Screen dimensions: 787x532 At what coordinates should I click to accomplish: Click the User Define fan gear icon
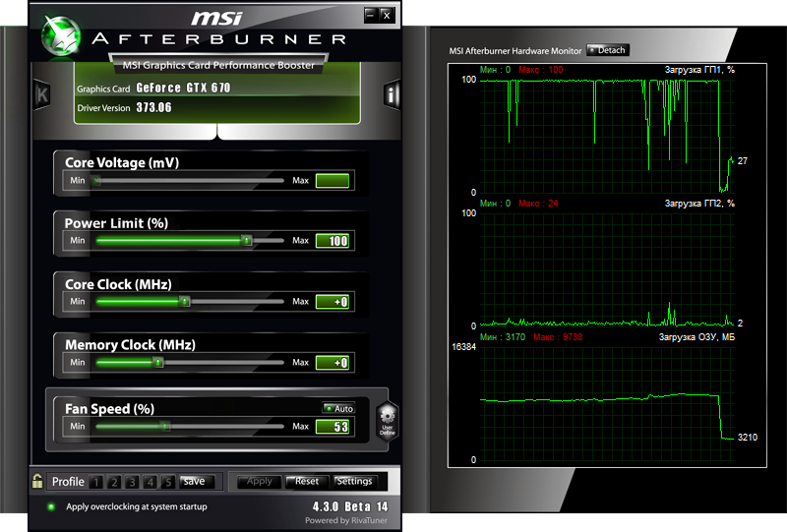tap(387, 422)
